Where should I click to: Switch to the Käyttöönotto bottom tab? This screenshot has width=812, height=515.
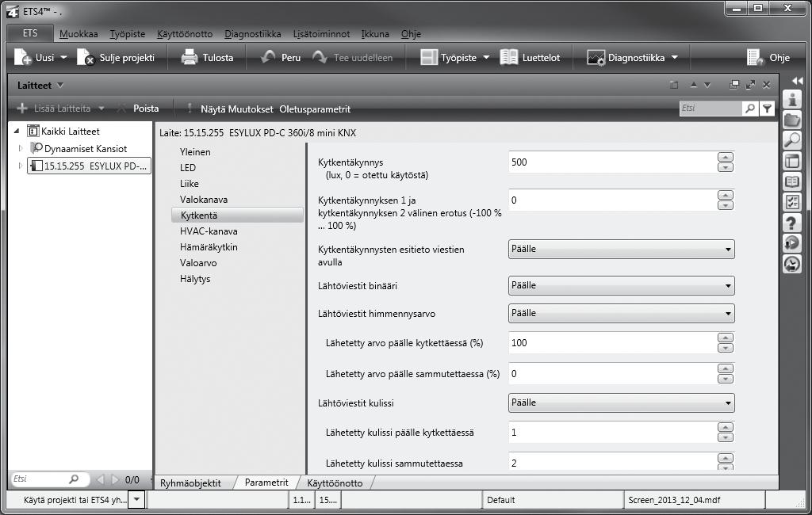335,483
